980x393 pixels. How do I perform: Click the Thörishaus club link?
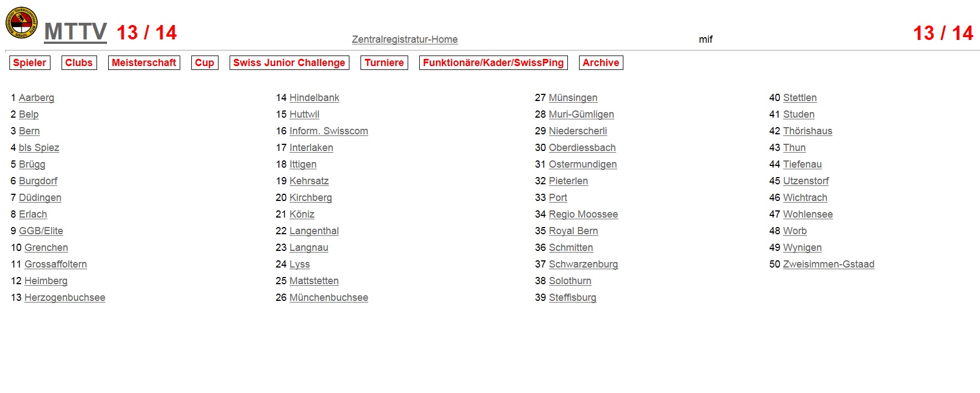[808, 131]
